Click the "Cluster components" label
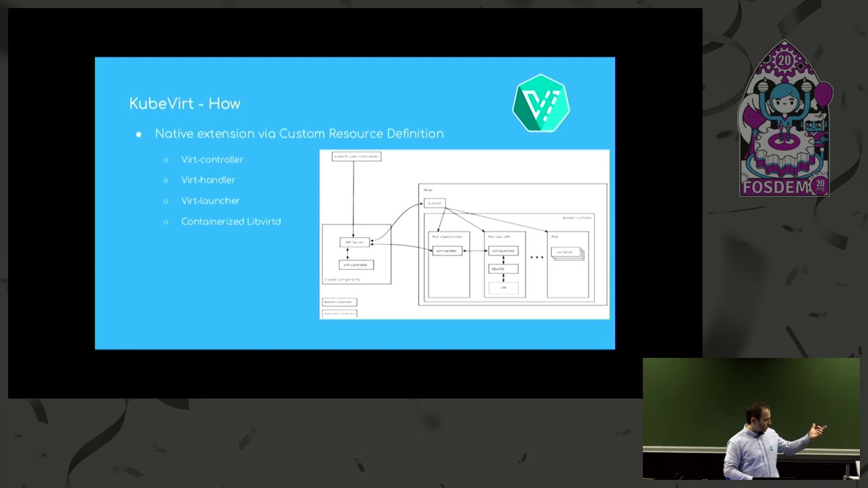868x488 pixels. (x=342, y=279)
